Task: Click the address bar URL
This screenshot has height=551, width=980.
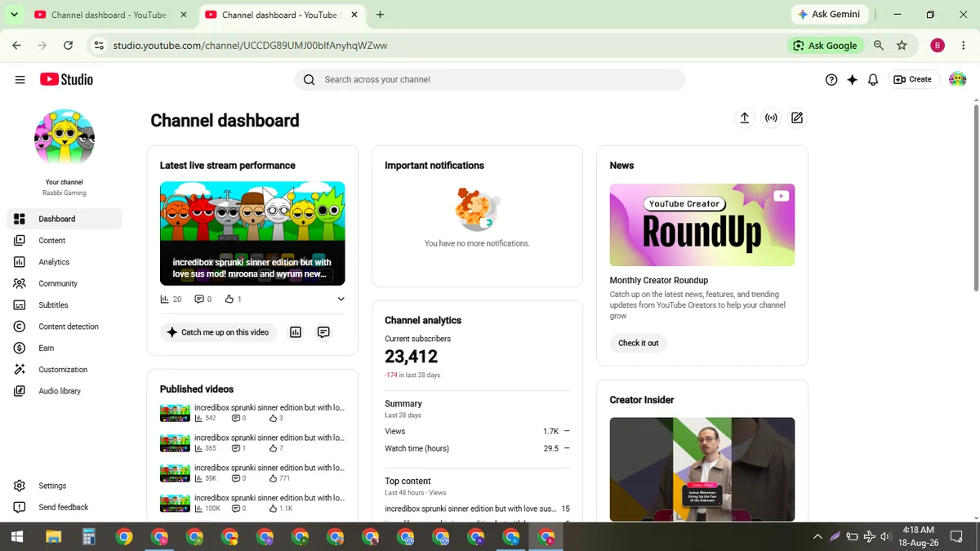Action: (250, 46)
